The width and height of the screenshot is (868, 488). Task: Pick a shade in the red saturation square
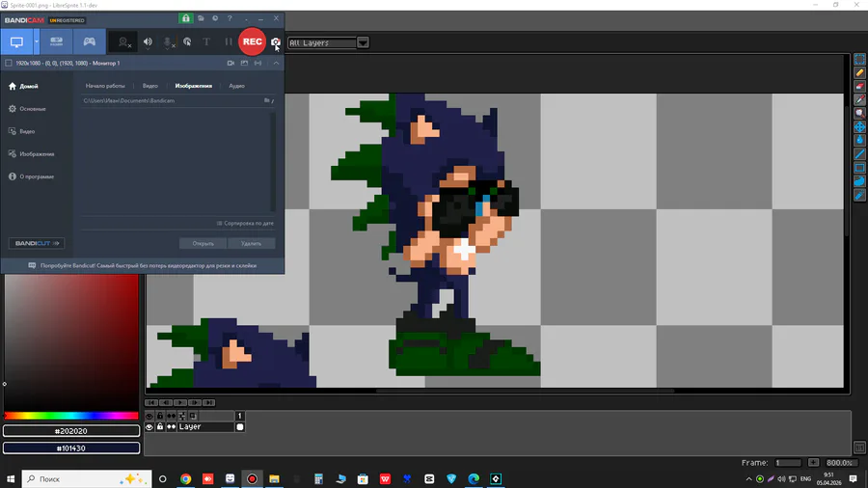[71, 342]
